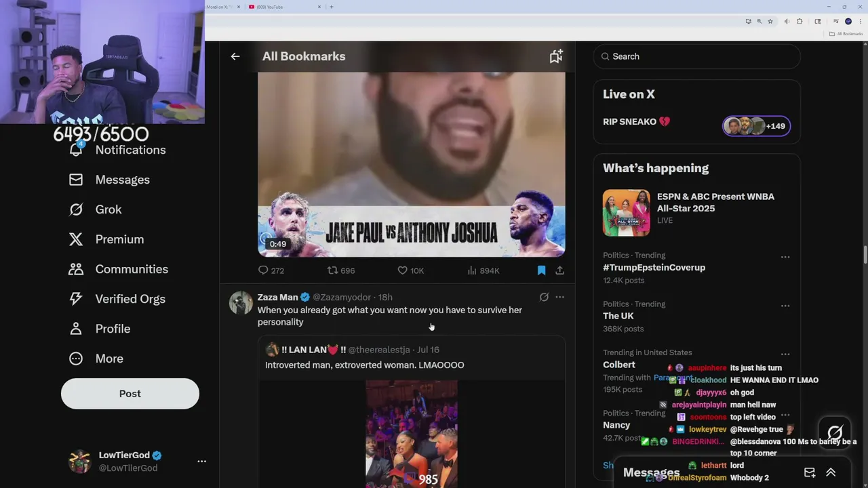The image size is (868, 488).
Task: Open The UK trending topic
Action: [x=618, y=316]
